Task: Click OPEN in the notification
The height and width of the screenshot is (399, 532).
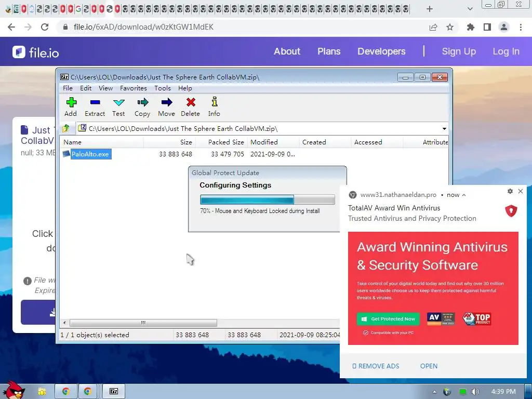Action: pyautogui.click(x=429, y=366)
